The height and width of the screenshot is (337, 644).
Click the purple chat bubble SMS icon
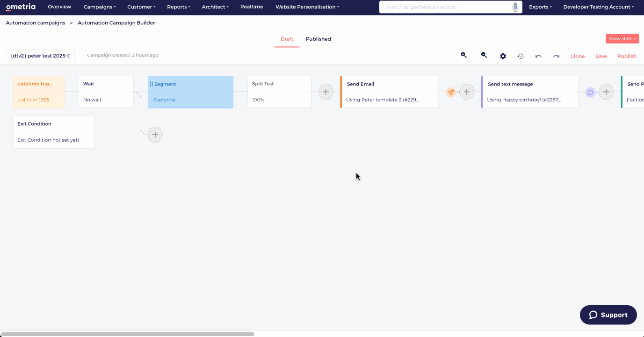tap(590, 92)
